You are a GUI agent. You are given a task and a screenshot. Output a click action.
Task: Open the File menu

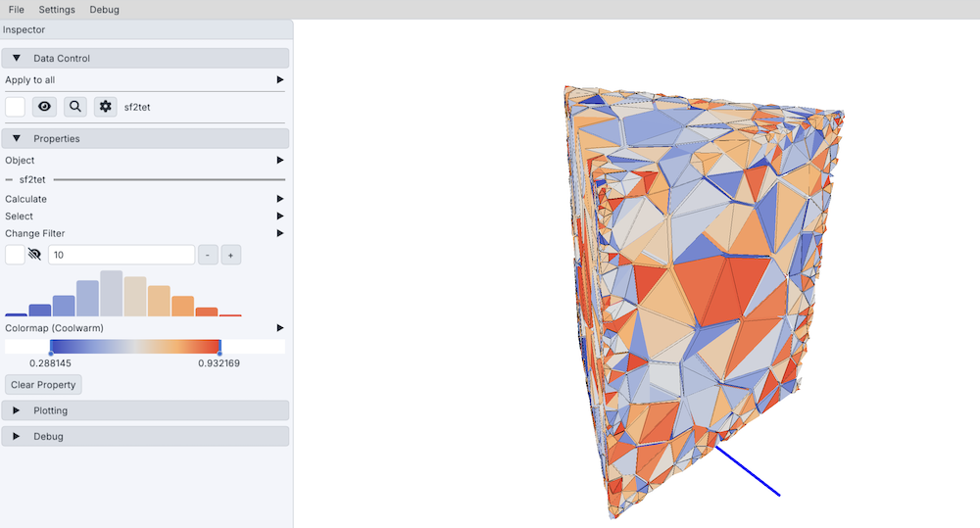(17, 10)
